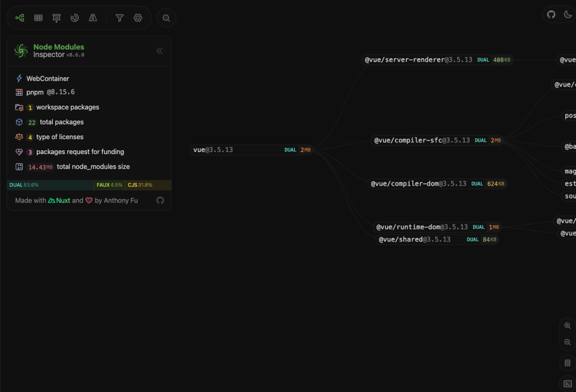This screenshot has height=392, width=576.
Task: Zoom out on the graph
Action: (x=567, y=342)
